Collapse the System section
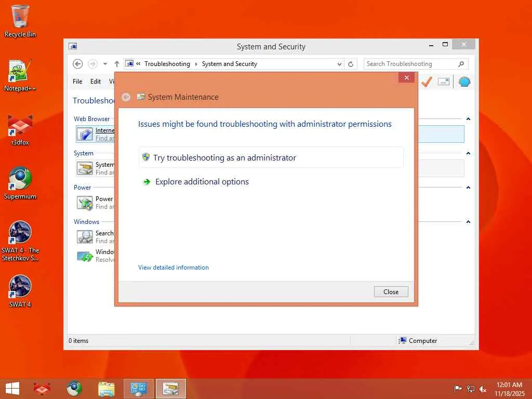Viewport: 532px width, 399px height. coord(468,153)
